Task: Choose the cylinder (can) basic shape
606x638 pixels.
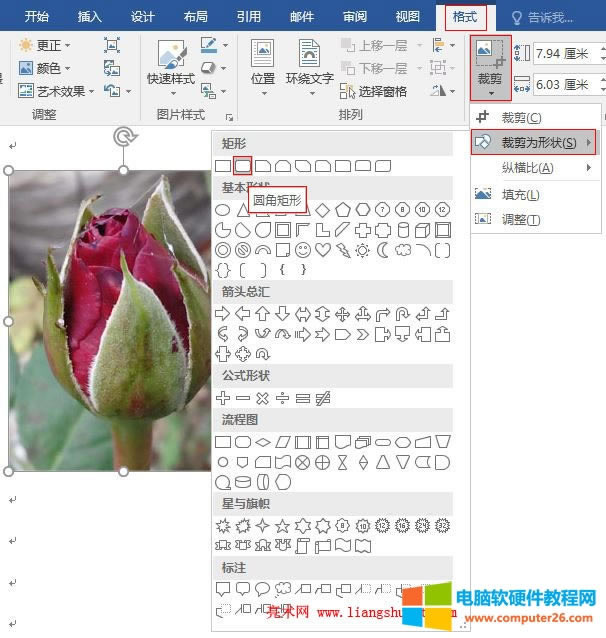Action: [x=403, y=230]
